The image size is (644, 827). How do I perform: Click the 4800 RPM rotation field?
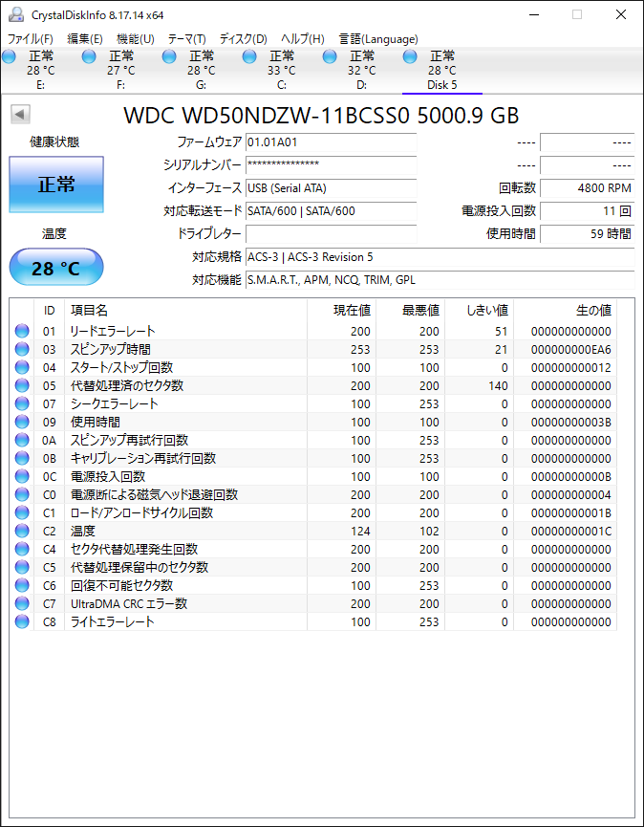587,188
